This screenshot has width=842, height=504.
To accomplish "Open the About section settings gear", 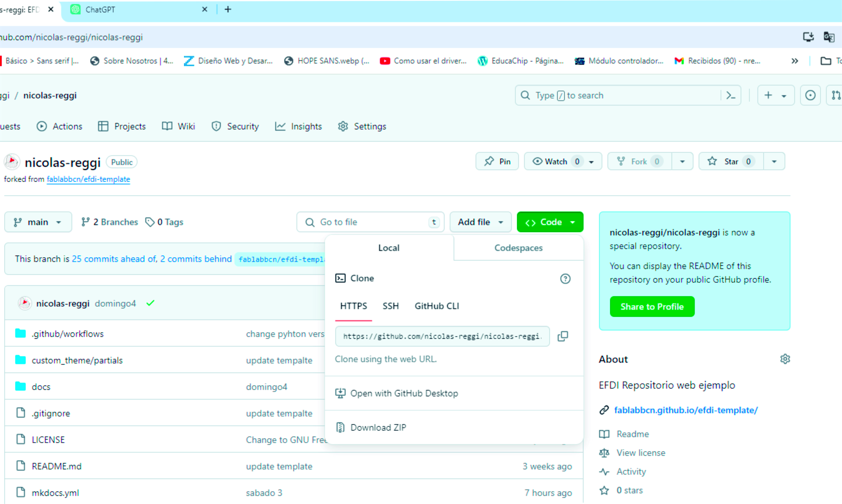I will pos(785,359).
